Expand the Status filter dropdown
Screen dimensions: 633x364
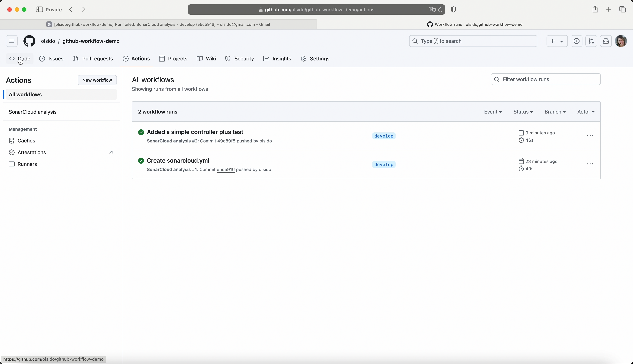click(x=523, y=112)
